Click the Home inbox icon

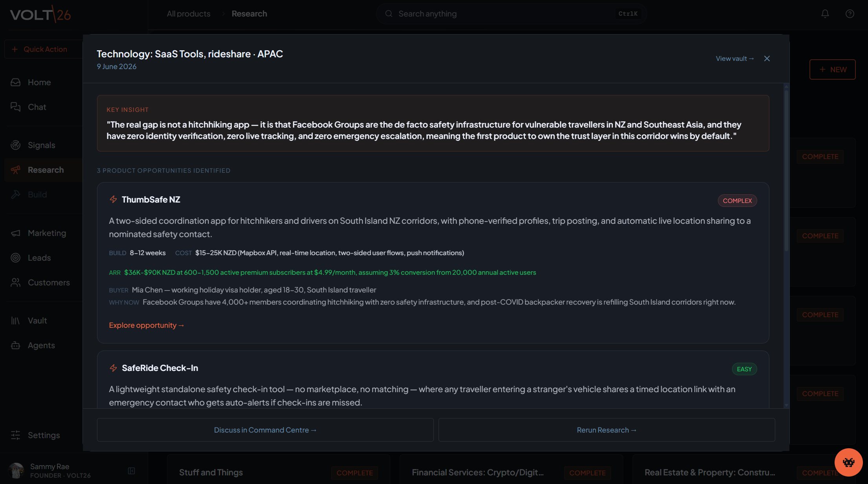(x=15, y=82)
